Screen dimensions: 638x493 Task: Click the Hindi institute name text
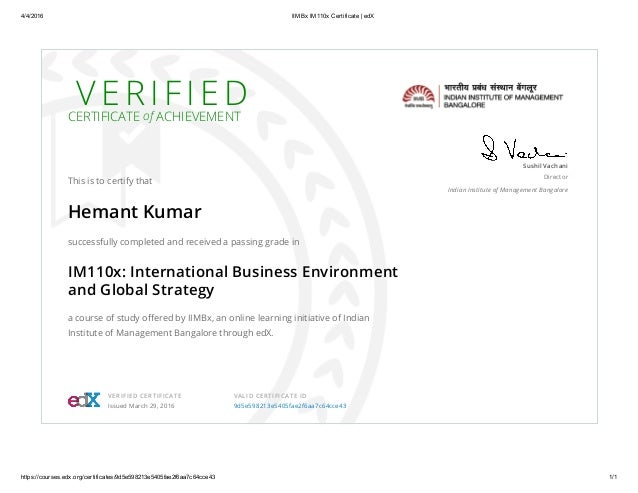point(490,87)
